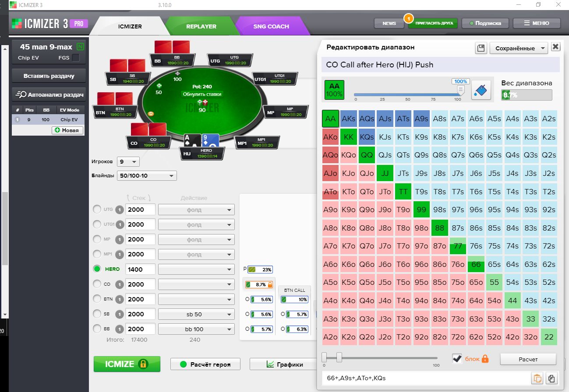
Task: Select the paint bucket fill tool
Action: (481, 90)
